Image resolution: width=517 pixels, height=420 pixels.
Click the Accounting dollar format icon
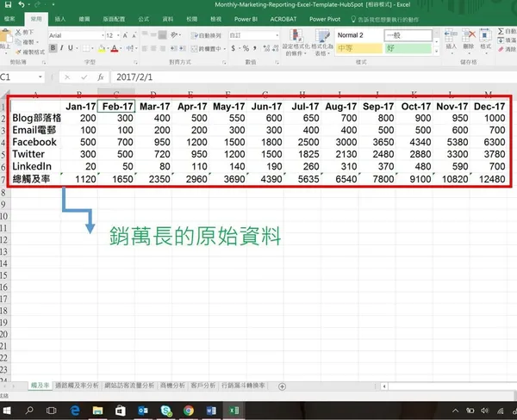point(234,48)
